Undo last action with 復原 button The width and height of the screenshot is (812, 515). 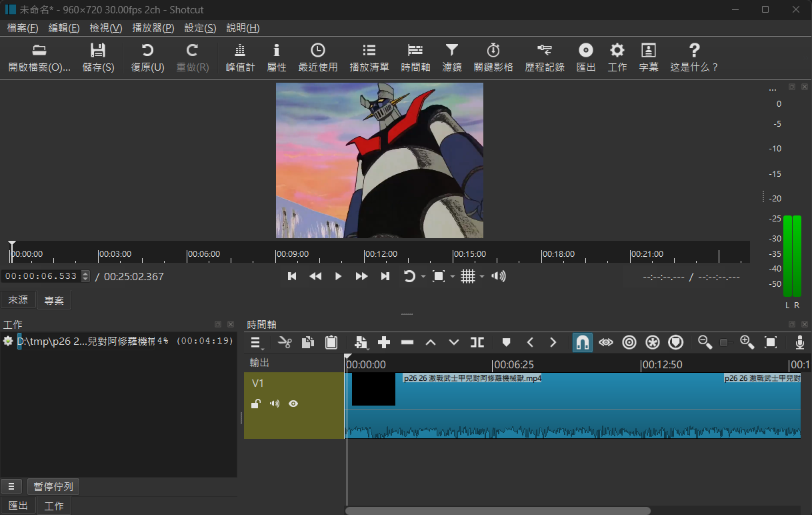click(x=147, y=58)
